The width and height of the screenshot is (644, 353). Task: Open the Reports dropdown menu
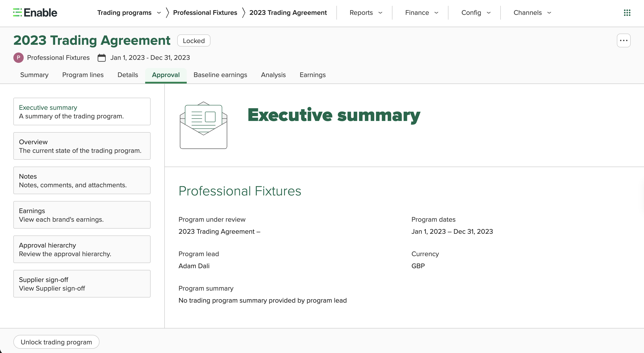(x=366, y=12)
